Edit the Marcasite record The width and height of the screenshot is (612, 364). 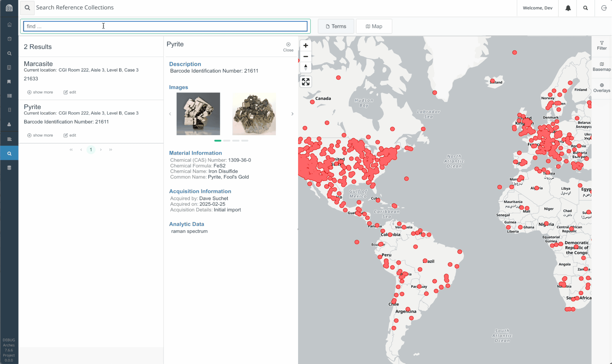tap(70, 92)
